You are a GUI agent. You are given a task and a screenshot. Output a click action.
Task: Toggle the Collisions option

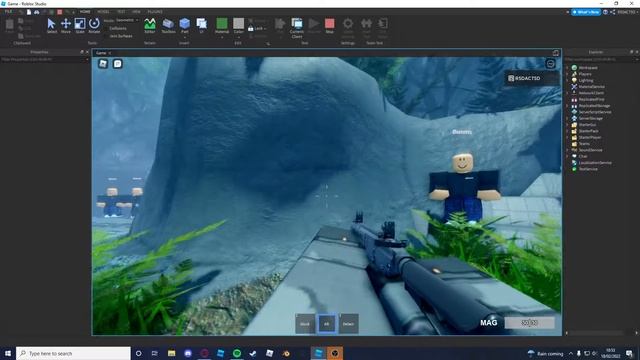click(x=118, y=28)
